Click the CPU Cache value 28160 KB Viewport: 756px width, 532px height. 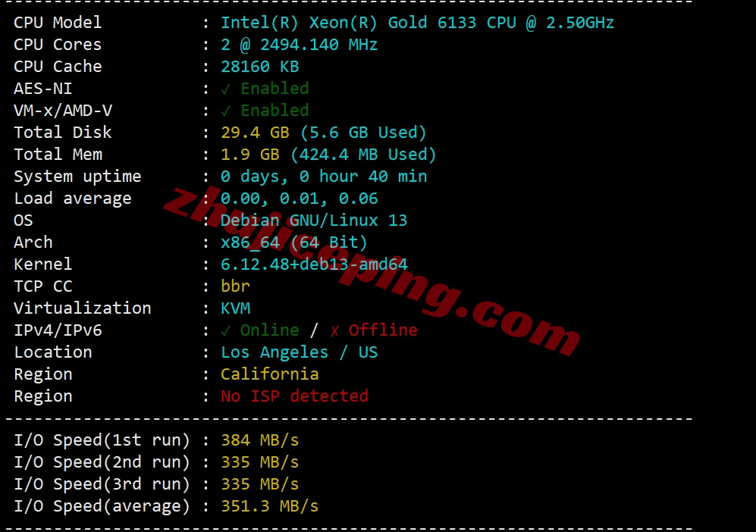[260, 67]
